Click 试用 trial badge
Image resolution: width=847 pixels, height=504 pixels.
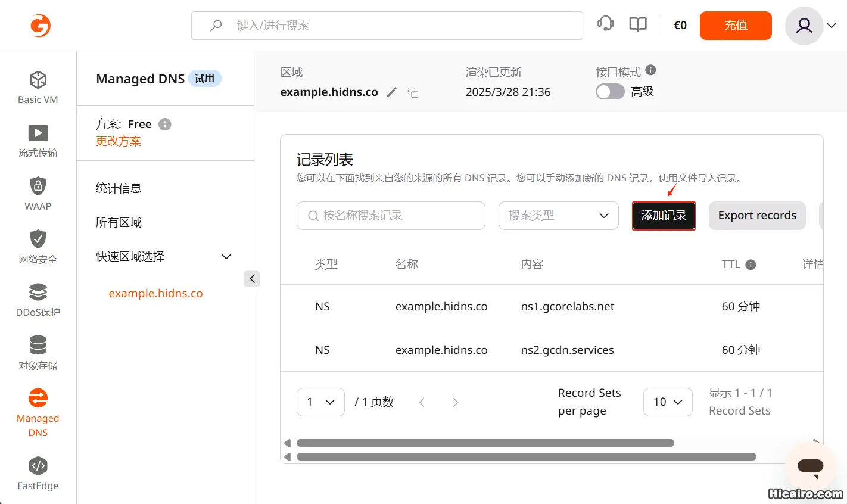[205, 79]
